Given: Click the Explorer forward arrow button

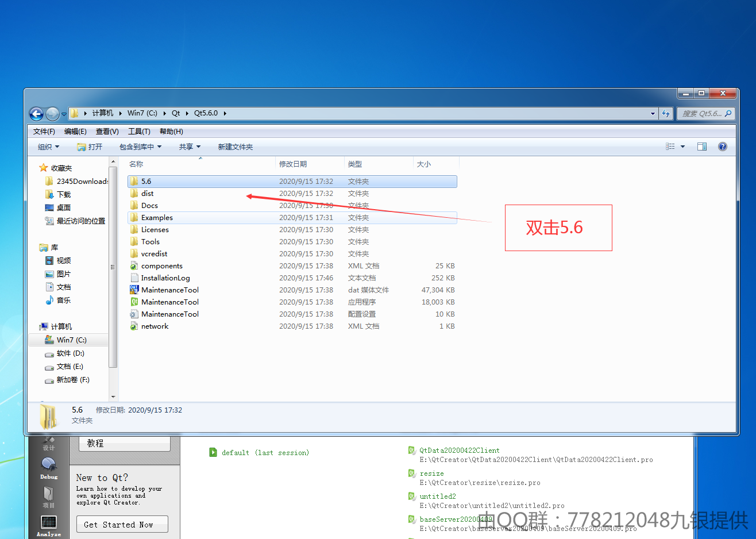Looking at the screenshot, I should click(52, 114).
